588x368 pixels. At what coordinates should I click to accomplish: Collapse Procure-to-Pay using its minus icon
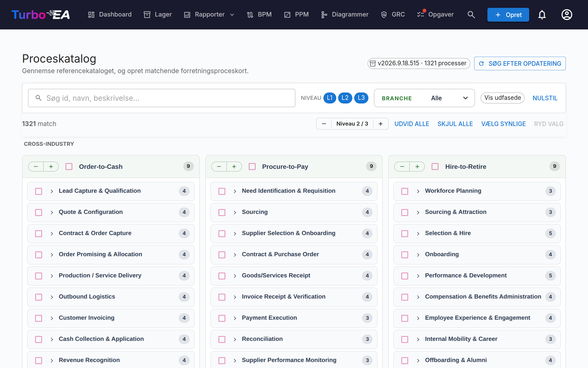pos(219,167)
